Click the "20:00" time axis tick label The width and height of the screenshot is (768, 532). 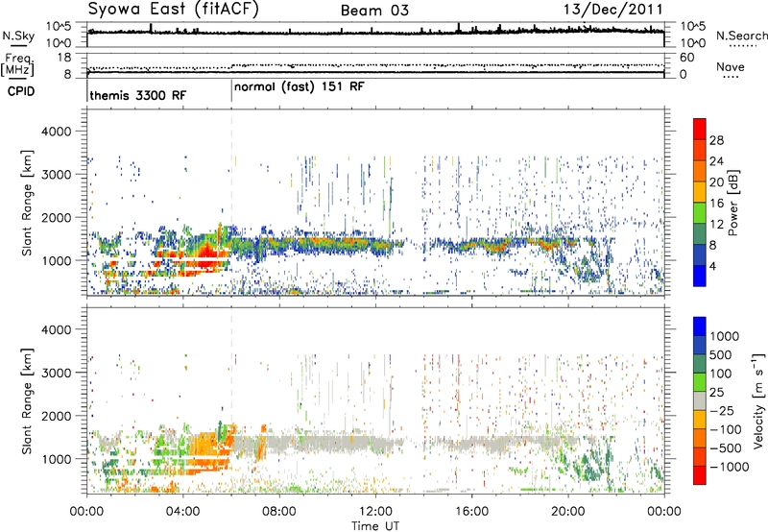(568, 512)
